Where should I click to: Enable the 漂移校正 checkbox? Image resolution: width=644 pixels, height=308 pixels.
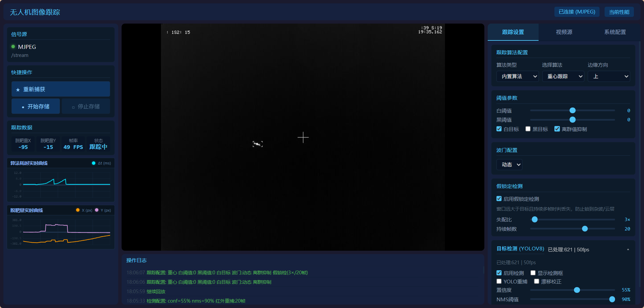click(537, 281)
